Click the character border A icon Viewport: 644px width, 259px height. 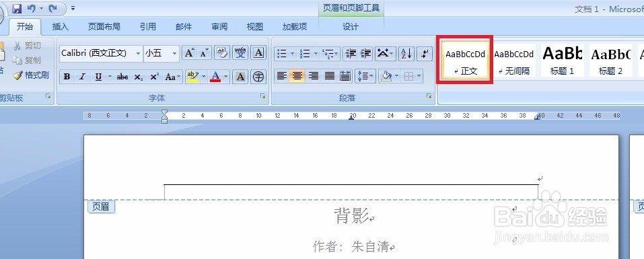pos(258,53)
